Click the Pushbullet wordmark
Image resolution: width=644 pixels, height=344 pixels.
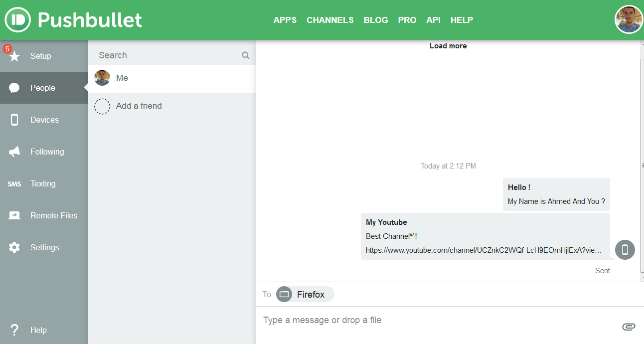pyautogui.click(x=90, y=20)
